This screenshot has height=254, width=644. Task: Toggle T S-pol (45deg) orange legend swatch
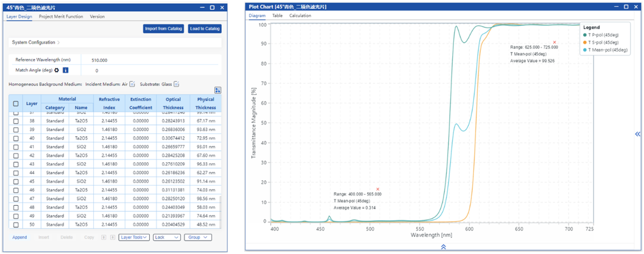[584, 42]
